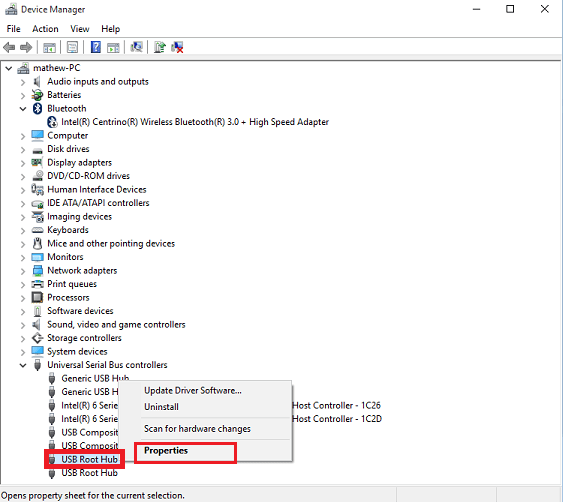The height and width of the screenshot is (502, 563).
Task: Select the Batteries label
Action: click(x=64, y=95)
